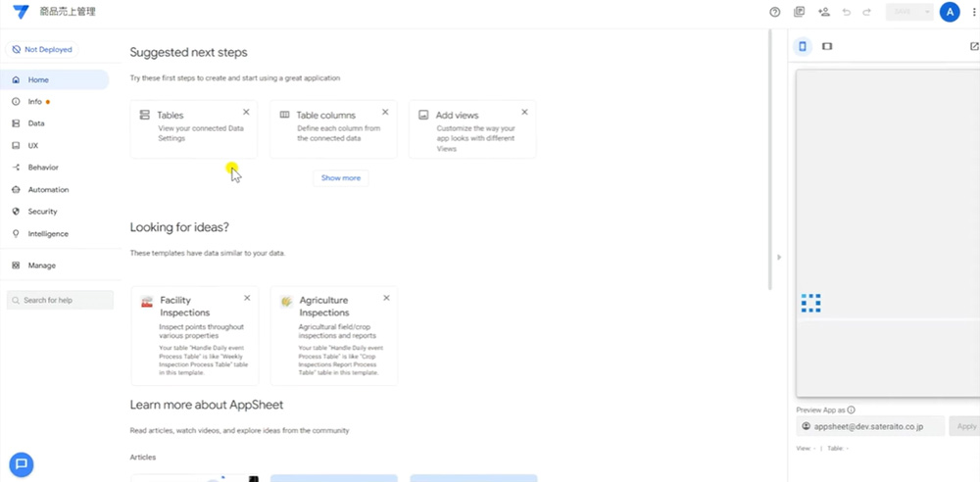Viewport: 980px width, 482px height.
Task: Click the undo arrow icon
Action: click(x=847, y=12)
